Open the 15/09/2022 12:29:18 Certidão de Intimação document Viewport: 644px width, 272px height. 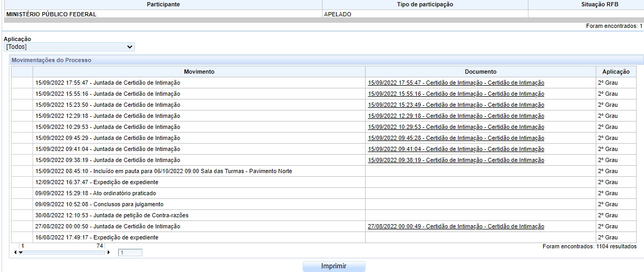coord(456,116)
